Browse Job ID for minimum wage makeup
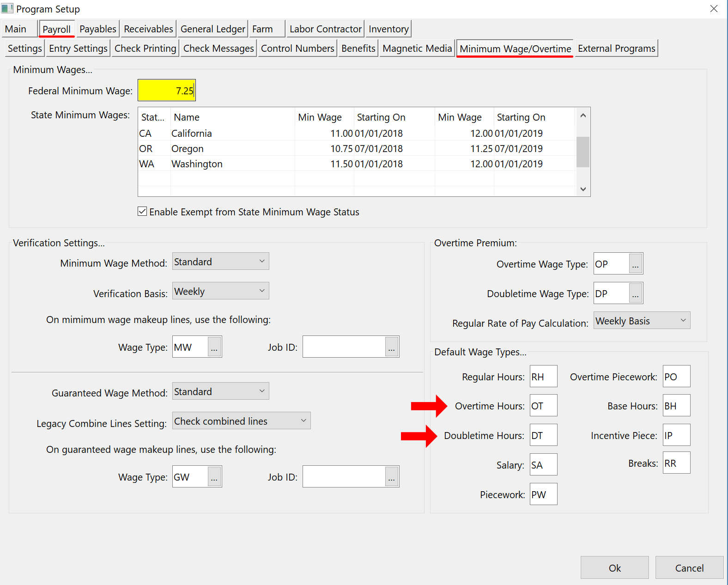Screen dimensions: 728x585 point(391,347)
